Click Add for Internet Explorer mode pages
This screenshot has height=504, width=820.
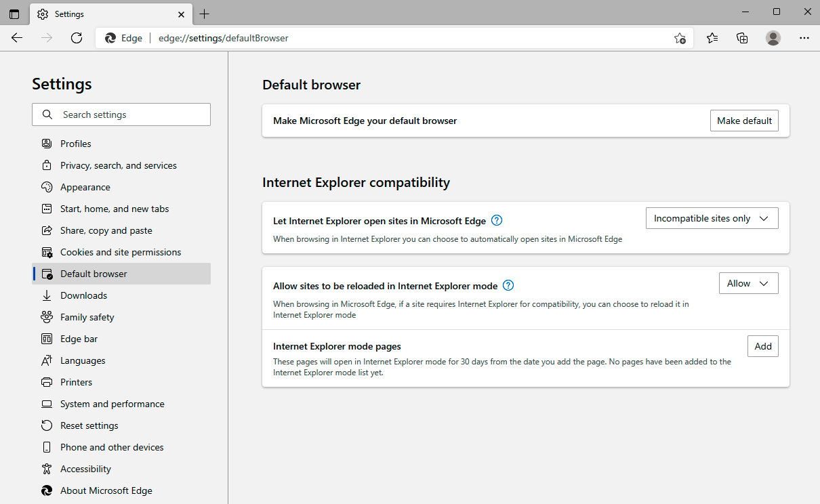tap(763, 346)
